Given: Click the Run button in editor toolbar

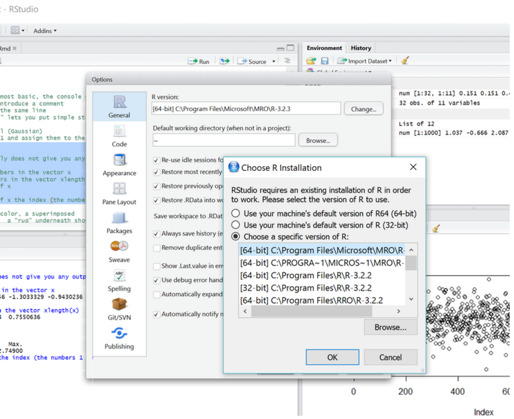Looking at the screenshot, I should [x=199, y=61].
